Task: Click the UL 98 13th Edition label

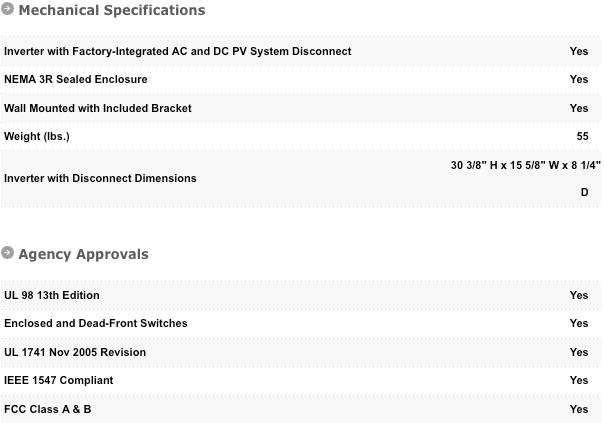Action: (52, 296)
